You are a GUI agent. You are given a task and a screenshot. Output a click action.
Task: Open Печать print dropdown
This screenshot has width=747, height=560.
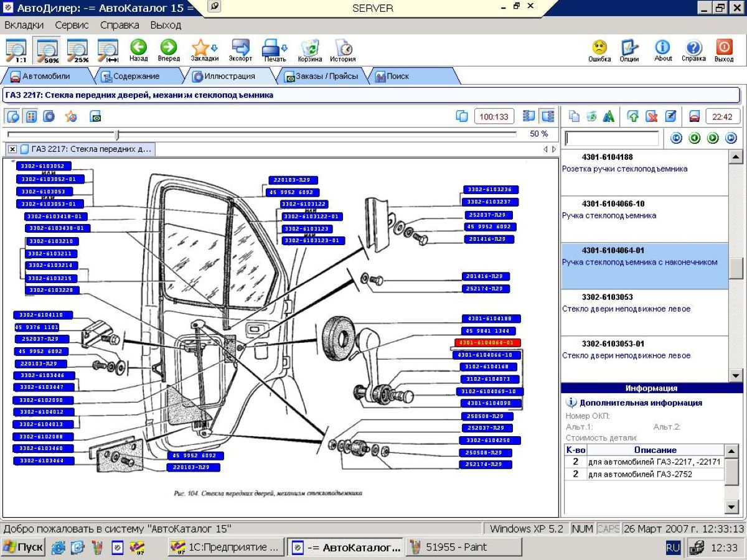[x=275, y=50]
